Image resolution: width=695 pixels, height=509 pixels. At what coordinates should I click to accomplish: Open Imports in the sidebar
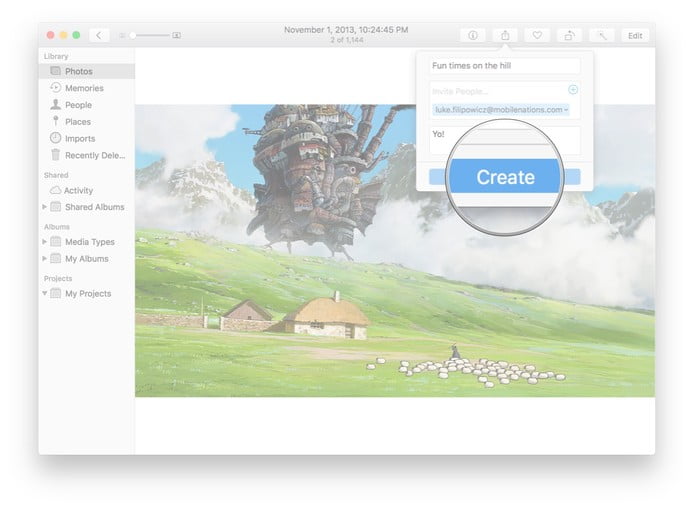[80, 139]
